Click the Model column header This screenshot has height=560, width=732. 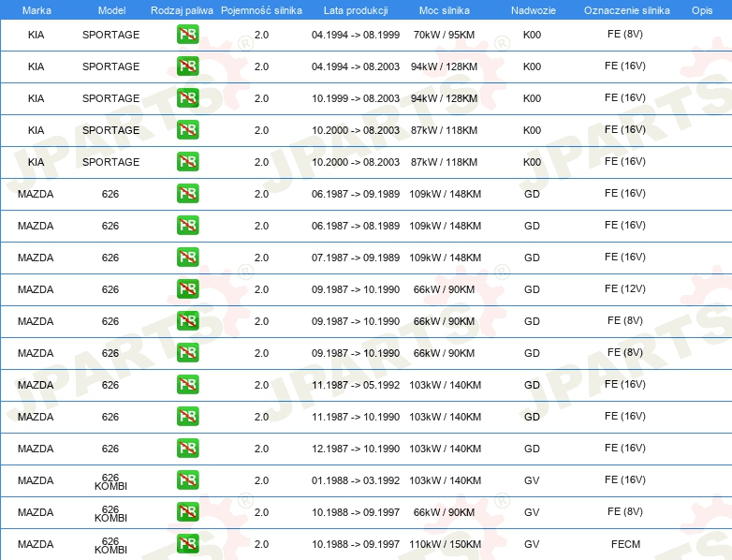pyautogui.click(x=111, y=10)
